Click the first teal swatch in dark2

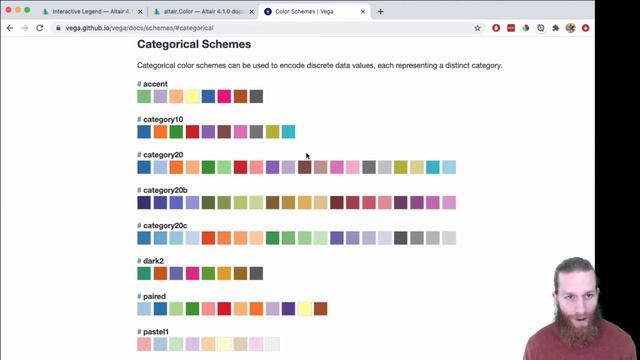tap(144, 273)
